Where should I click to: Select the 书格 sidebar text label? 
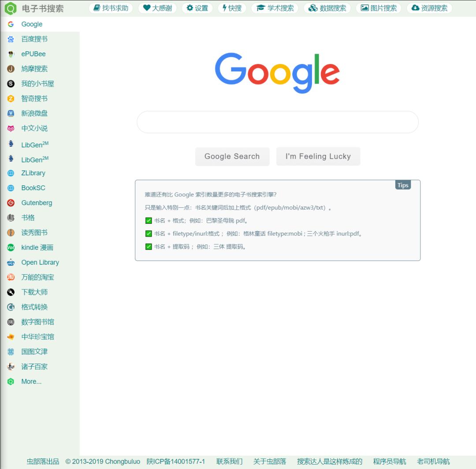[28, 218]
